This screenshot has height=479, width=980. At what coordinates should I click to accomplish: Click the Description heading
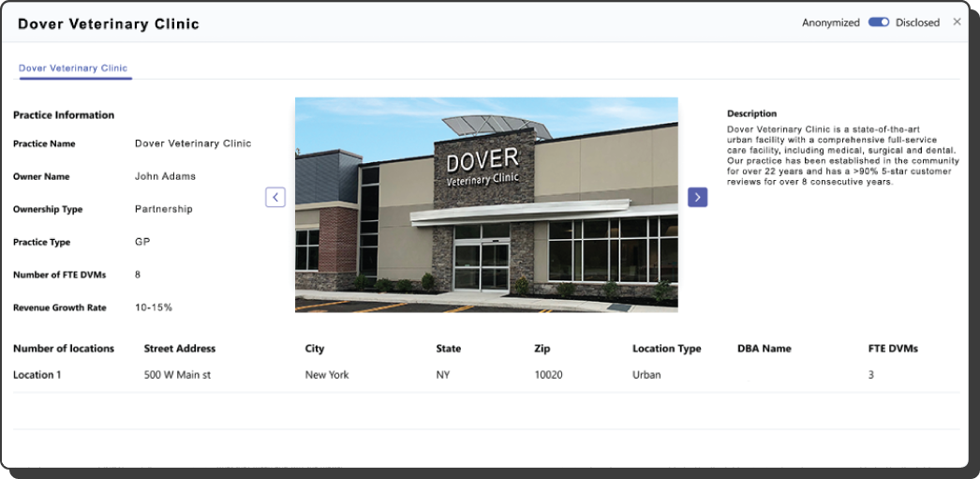coord(752,113)
